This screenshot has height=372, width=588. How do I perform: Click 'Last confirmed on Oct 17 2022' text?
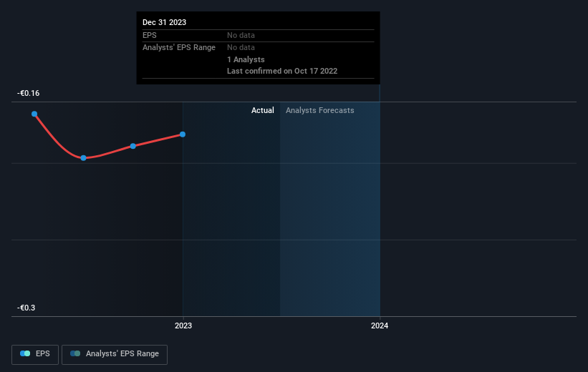(x=282, y=71)
